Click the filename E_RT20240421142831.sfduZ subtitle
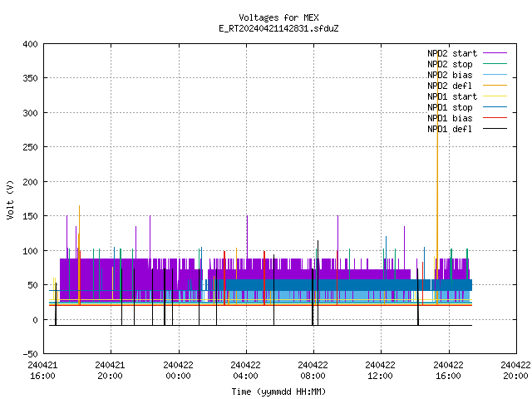 pyautogui.click(x=278, y=28)
